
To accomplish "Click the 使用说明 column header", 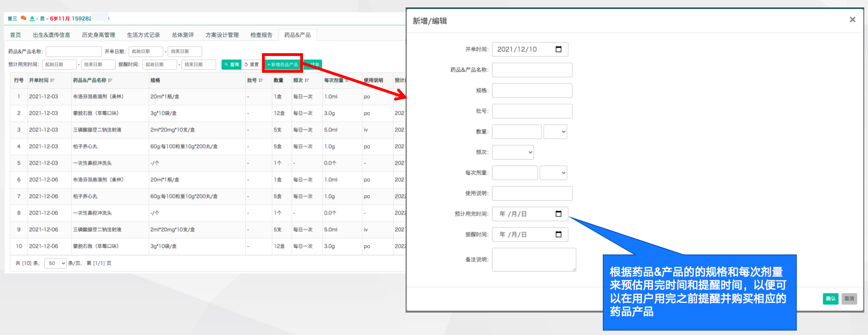I will pyautogui.click(x=373, y=80).
